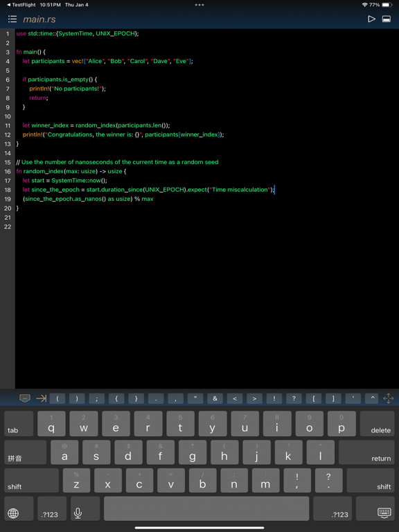Tap the m key
Image resolution: width=399 pixels, height=532 pixels.
(266, 481)
